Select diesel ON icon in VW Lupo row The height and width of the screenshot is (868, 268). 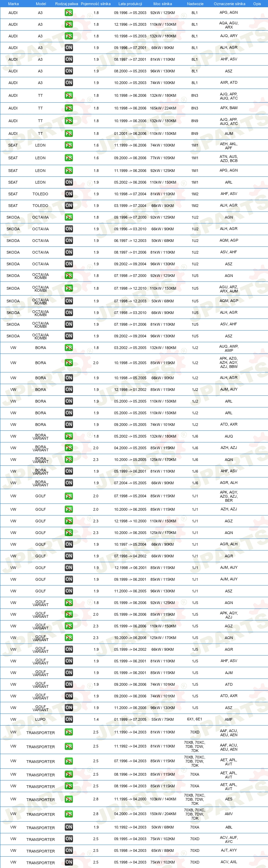point(69,719)
